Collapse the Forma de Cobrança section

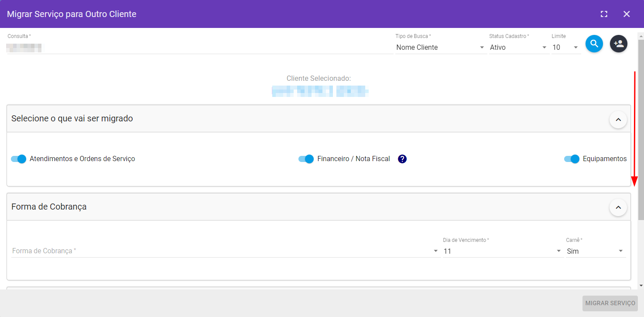[618, 207]
